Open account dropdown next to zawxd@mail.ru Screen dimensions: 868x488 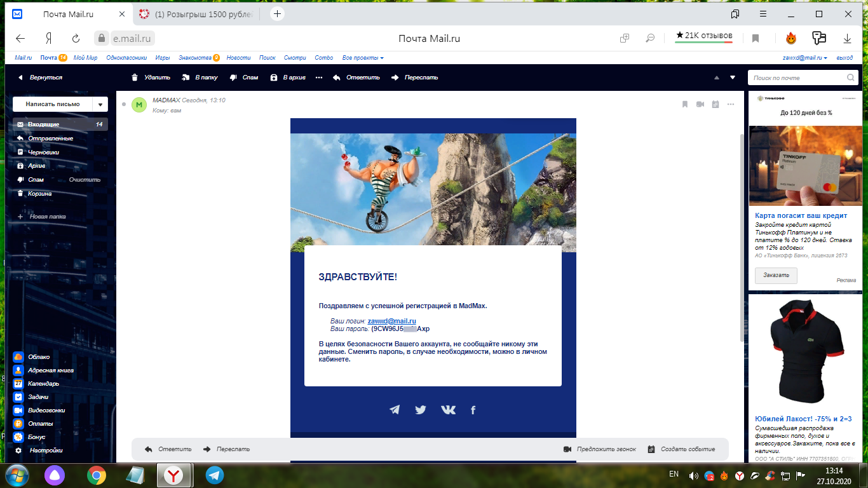coord(825,58)
